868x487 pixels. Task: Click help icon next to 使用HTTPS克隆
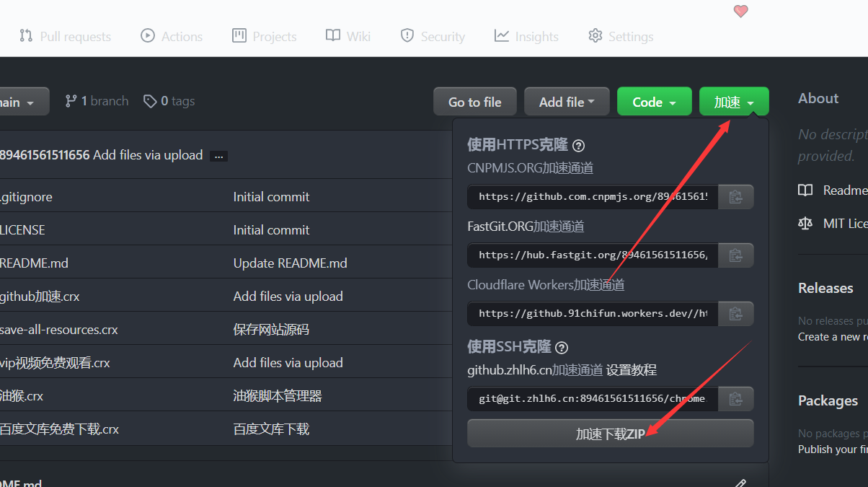coord(578,146)
